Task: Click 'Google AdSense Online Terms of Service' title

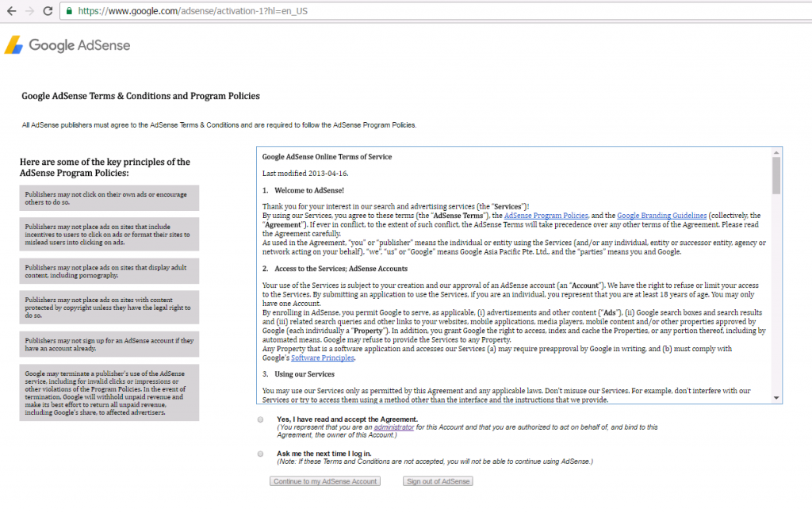Action: click(327, 157)
